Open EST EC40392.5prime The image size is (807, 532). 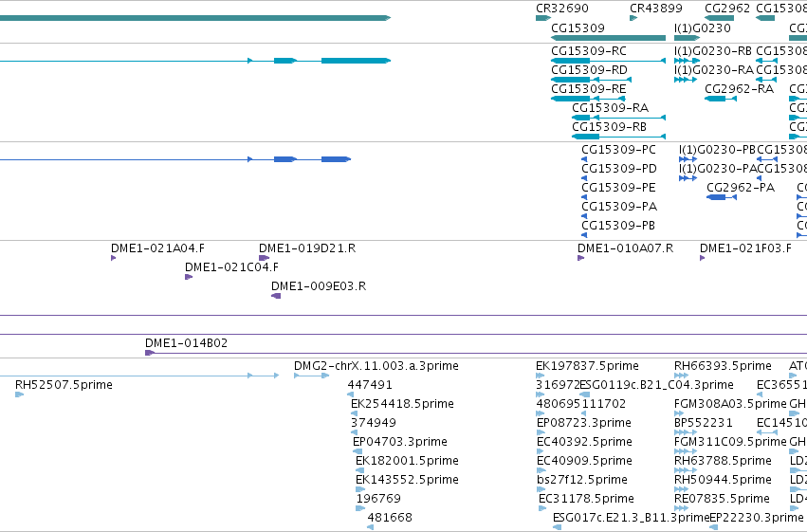pyautogui.click(x=584, y=442)
